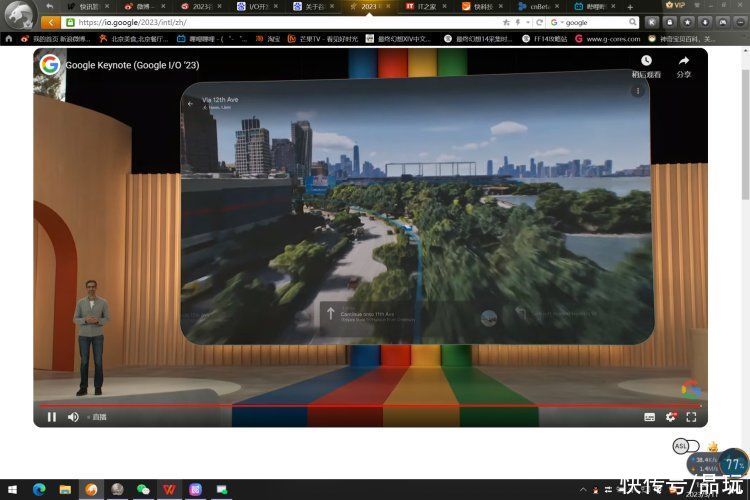Screen dimensions: 750x500
Task: Launch Microsoft Edge from taskbar
Action: (x=39, y=489)
